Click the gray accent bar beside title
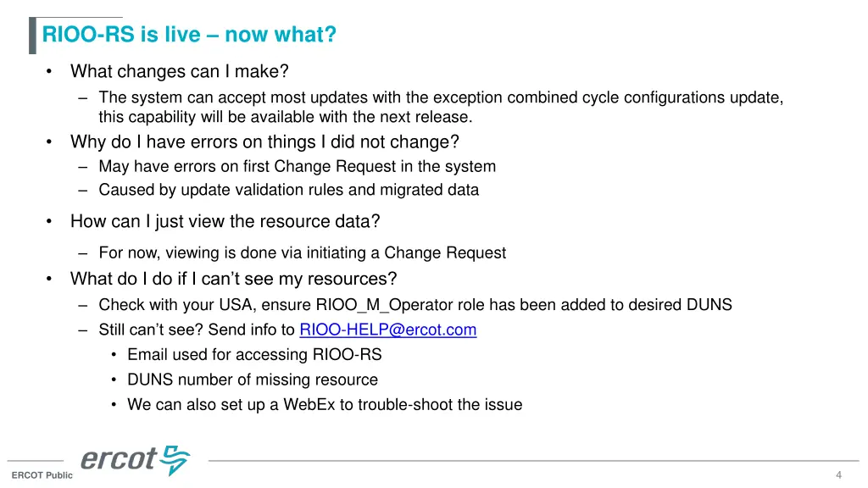 (33, 36)
